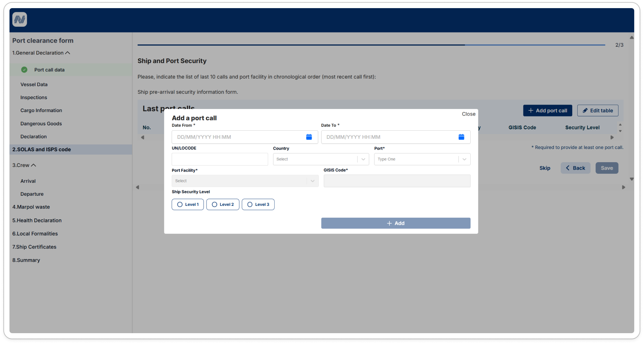
Task: Select 2.SOLAS and ISPS code section
Action: (x=71, y=150)
